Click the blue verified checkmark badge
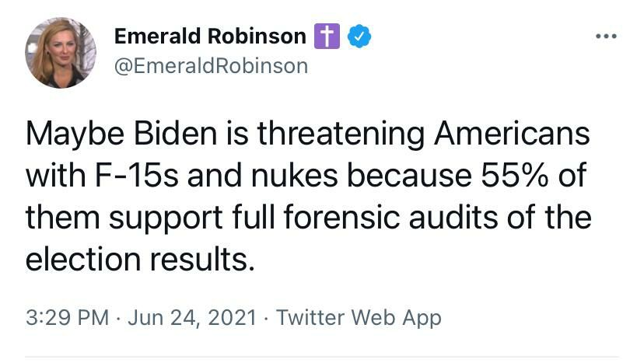 pos(359,37)
